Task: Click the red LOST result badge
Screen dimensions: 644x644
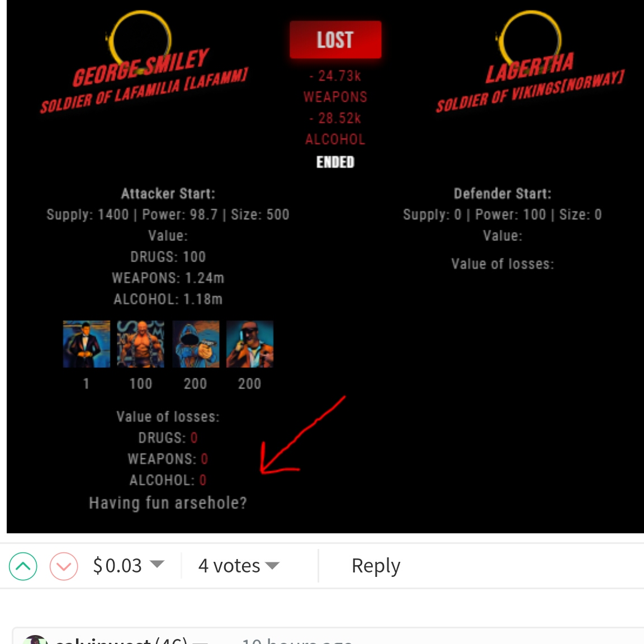Action: 335,40
